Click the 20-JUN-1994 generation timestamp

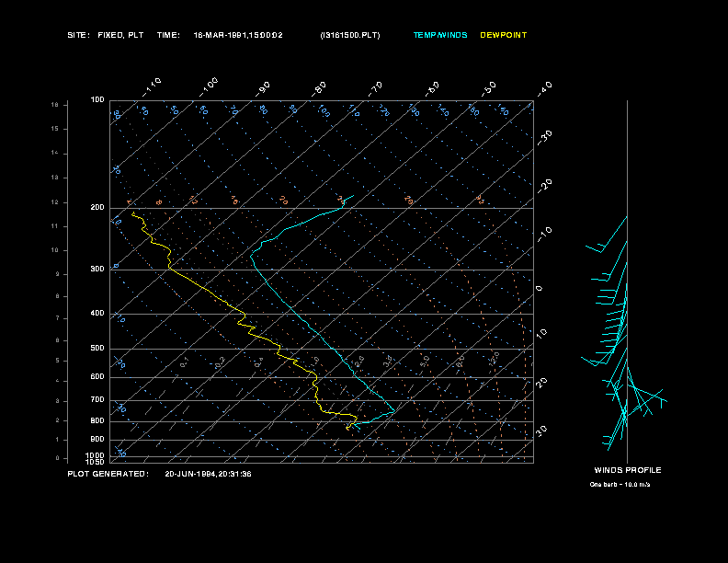[208, 474]
